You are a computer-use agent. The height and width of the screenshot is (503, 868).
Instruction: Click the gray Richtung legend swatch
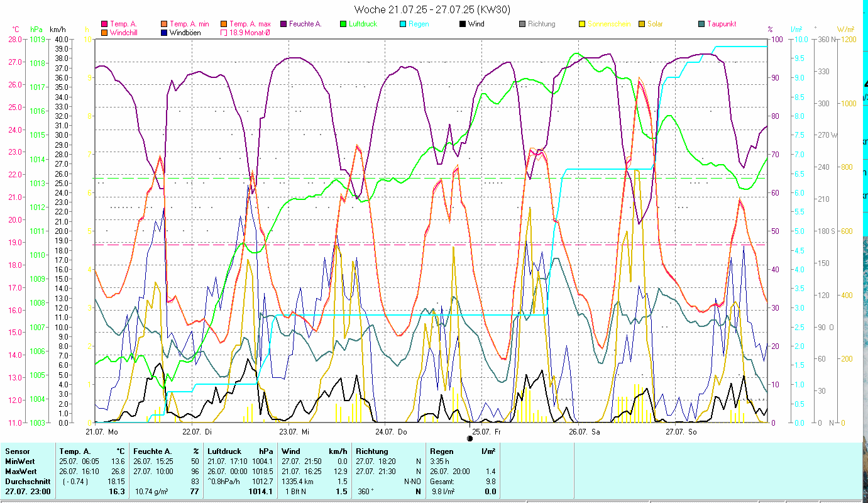[x=522, y=25]
